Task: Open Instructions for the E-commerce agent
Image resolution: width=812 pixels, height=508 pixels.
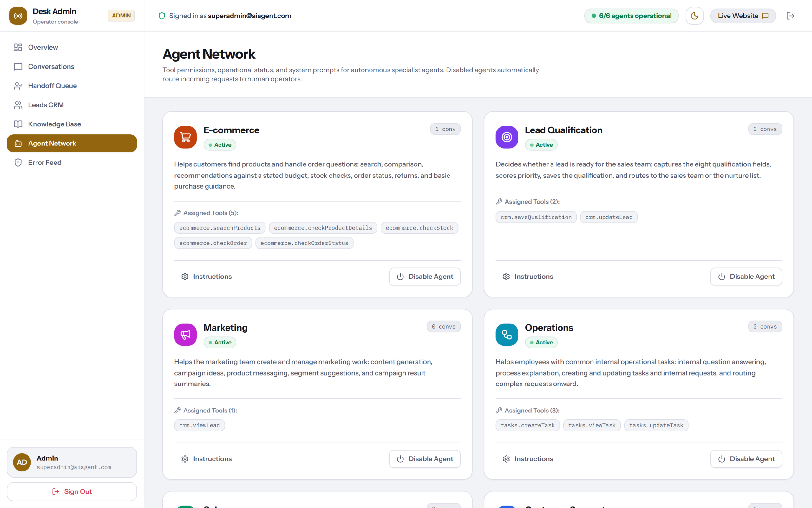Action: (x=206, y=277)
